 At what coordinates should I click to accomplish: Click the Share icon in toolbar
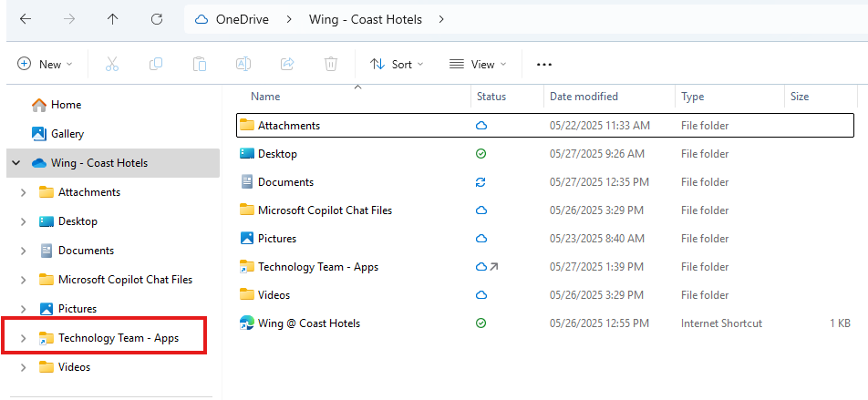tap(287, 64)
